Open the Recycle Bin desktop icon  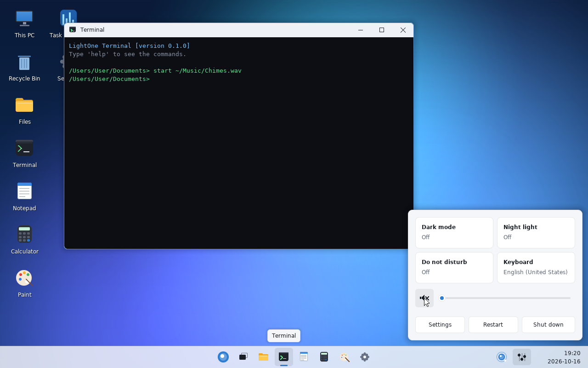24,67
